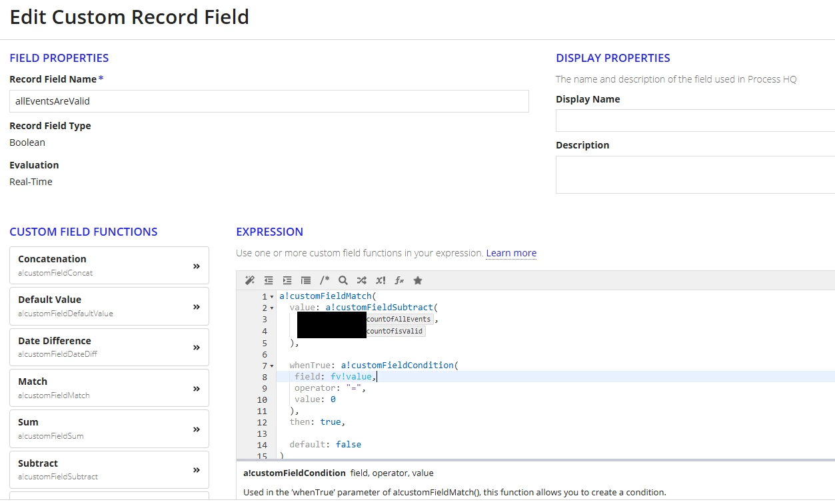Click a!customFieldSubtract on line 2

tap(378, 308)
